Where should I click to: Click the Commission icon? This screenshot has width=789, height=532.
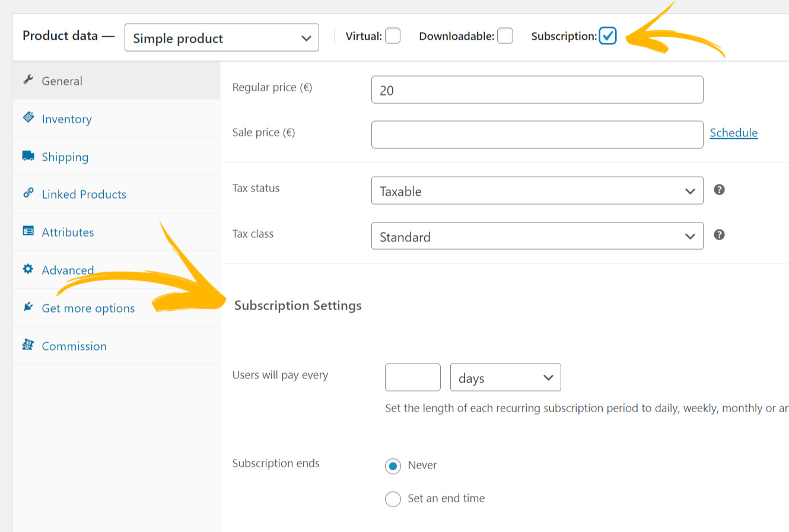click(x=28, y=345)
